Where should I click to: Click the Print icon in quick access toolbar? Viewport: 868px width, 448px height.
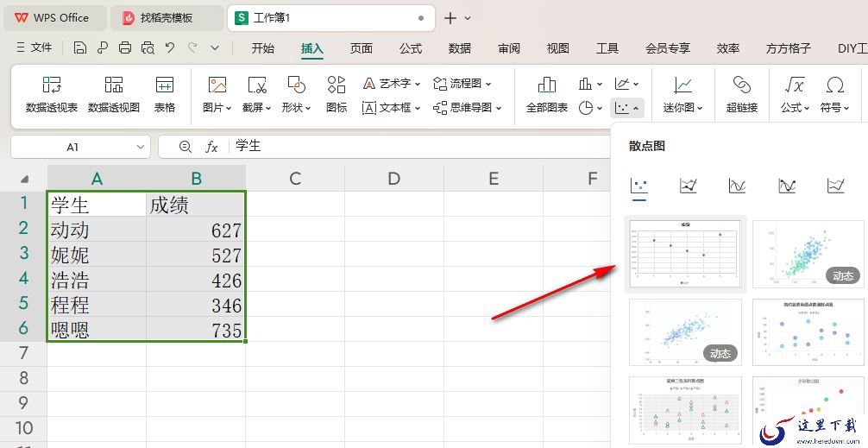tap(125, 48)
